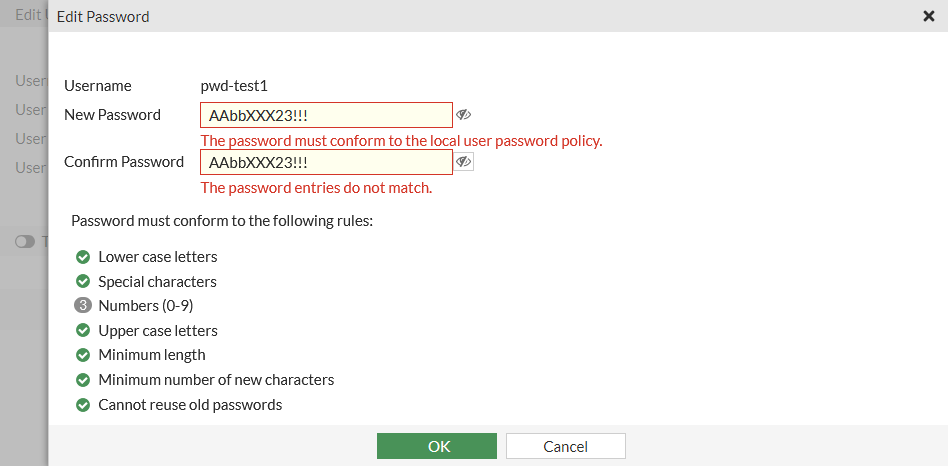Focus the Confirm Password input field

tap(326, 162)
